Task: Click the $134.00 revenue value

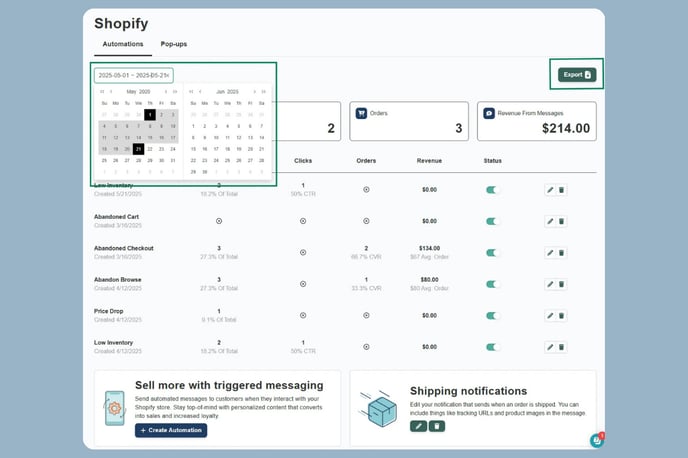Action: pyautogui.click(x=430, y=248)
